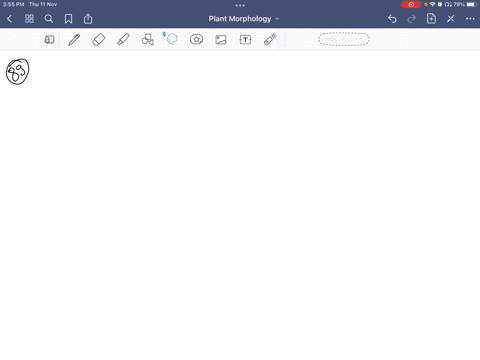Open page thumbnails grid view
Image resolution: width=480 pixels, height=360 pixels.
click(29, 19)
